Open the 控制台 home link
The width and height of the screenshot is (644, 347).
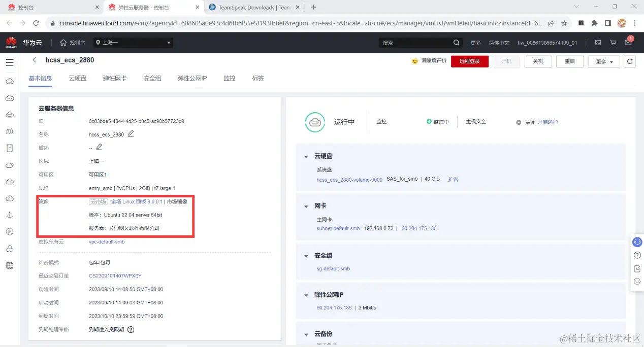(x=73, y=43)
